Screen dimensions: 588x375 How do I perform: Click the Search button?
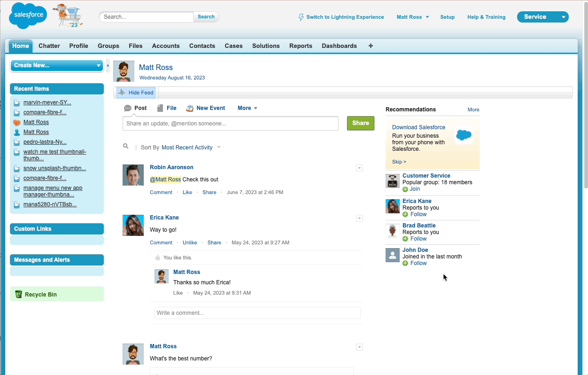(206, 16)
